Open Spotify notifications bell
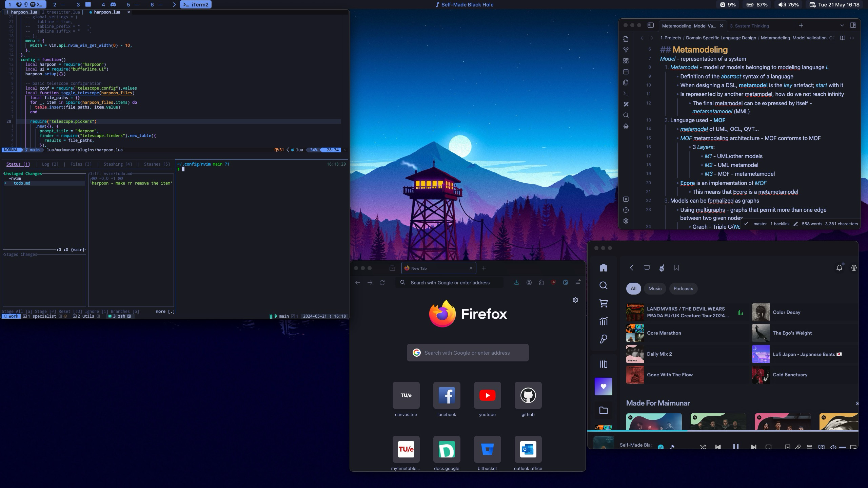868x488 pixels. point(839,268)
